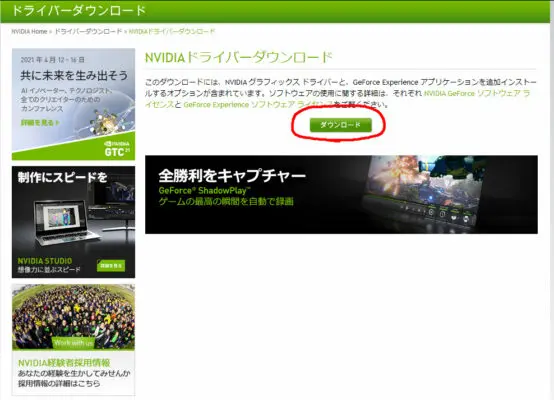Click NVIDIA STUDIO 詳細を見る button
The width and height of the screenshot is (554, 400).
pyautogui.click(x=111, y=265)
